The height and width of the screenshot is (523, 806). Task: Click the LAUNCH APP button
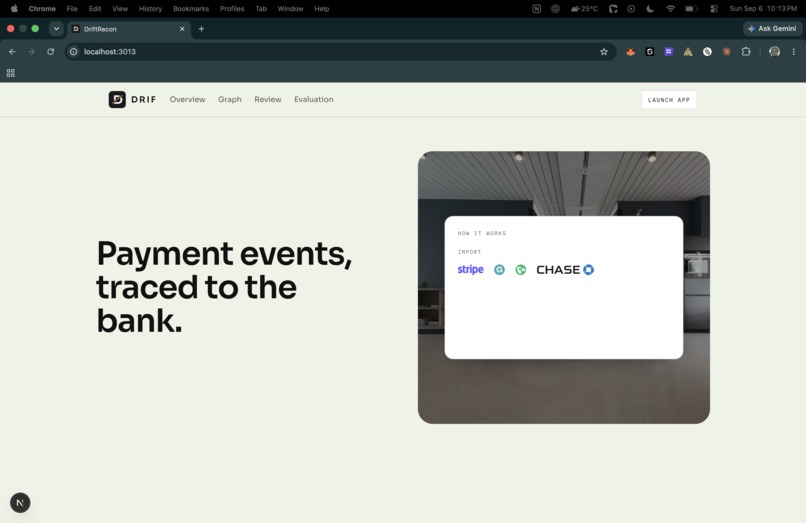point(669,100)
